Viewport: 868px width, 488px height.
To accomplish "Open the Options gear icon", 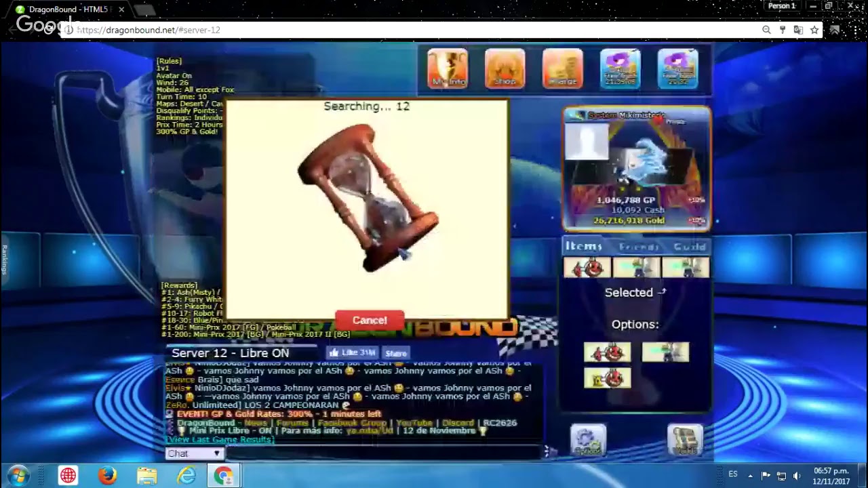I will pos(588,441).
